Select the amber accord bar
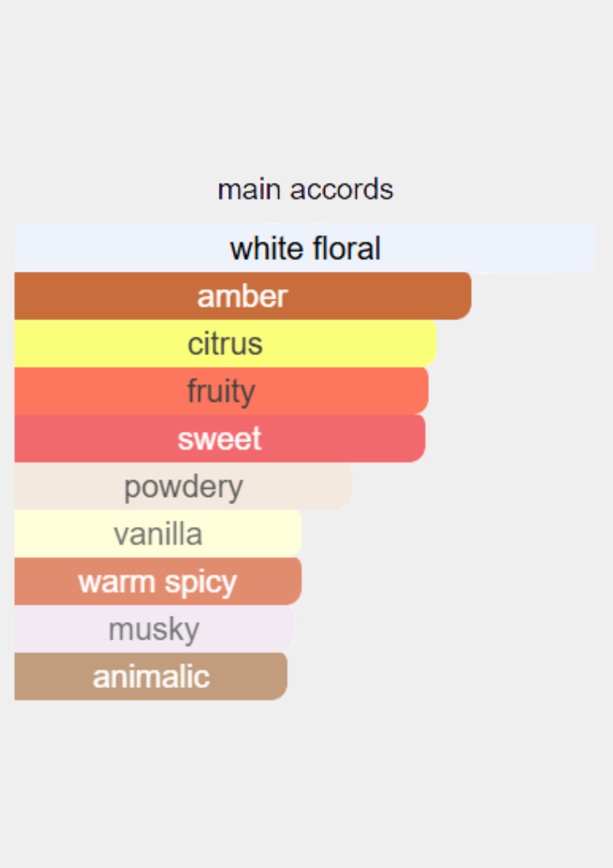The width and height of the screenshot is (613, 868). pos(243,296)
